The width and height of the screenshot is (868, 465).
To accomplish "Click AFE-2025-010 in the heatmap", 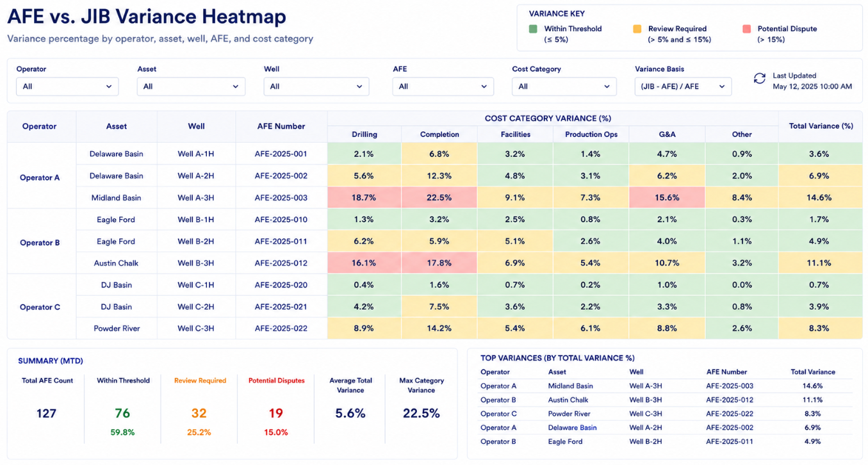I will coord(281,220).
